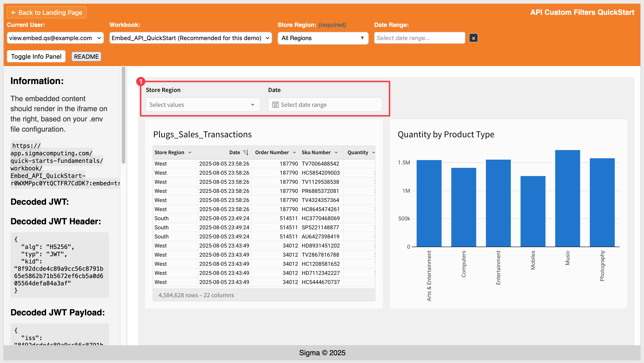Open Store Region column menu chevron
This screenshot has width=644, height=363.
[x=190, y=153]
